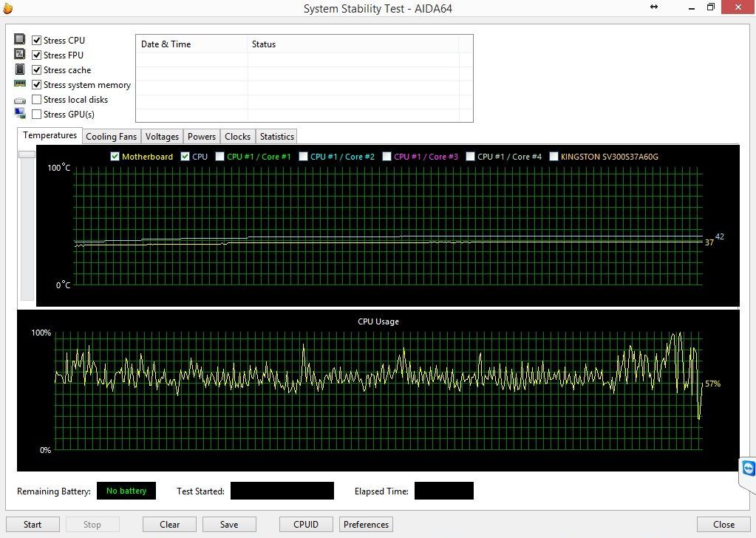Show CPU #1 / Core #2 temperature
Viewport: 756px width, 538px height.
click(303, 156)
